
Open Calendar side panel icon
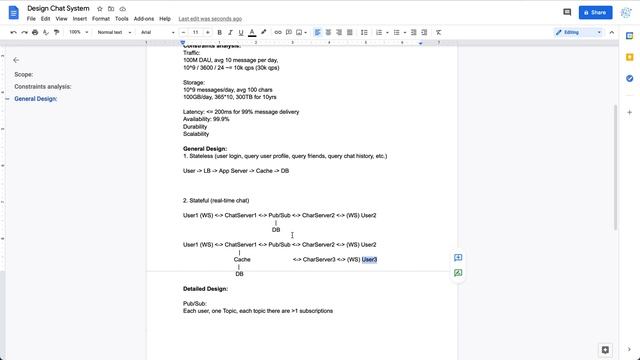[x=629, y=36]
